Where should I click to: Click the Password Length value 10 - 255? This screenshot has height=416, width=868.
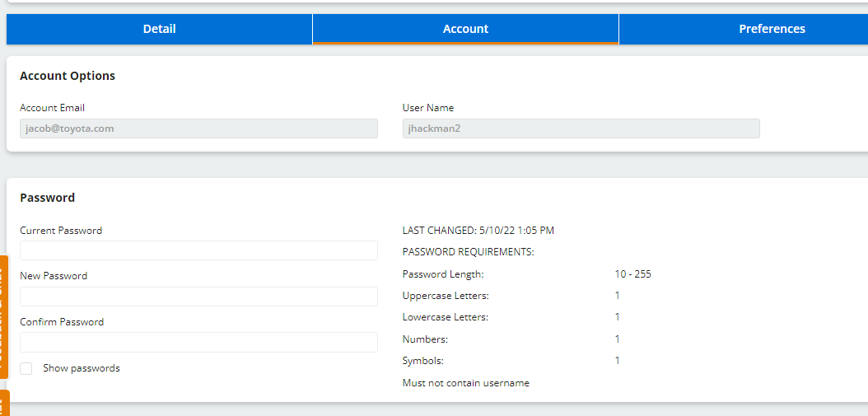(632, 274)
